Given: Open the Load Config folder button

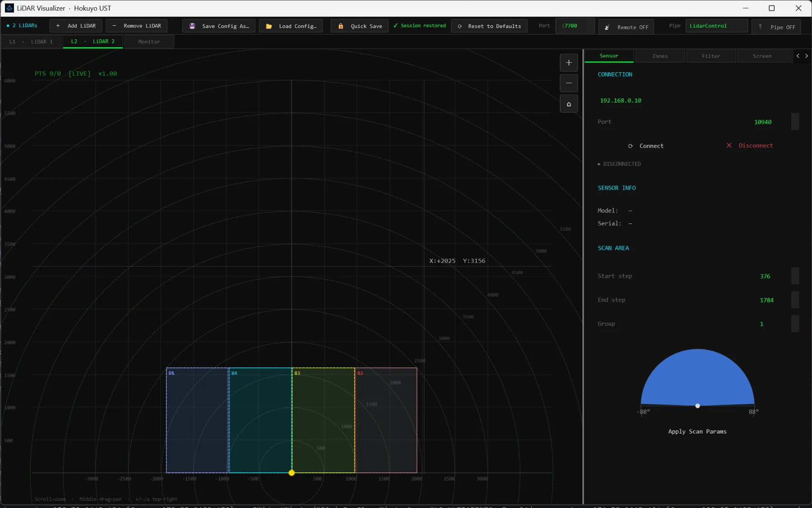Looking at the screenshot, I should click(x=291, y=26).
